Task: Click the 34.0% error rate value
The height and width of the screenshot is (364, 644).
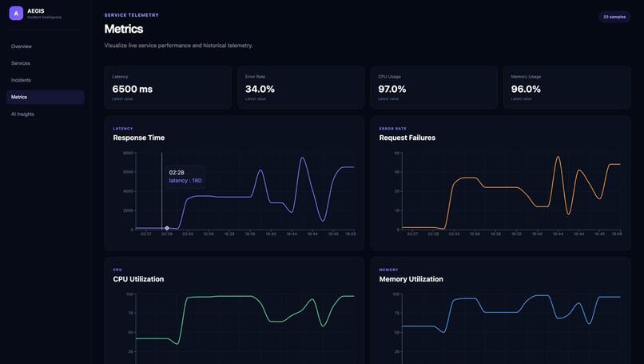Action: (x=260, y=90)
